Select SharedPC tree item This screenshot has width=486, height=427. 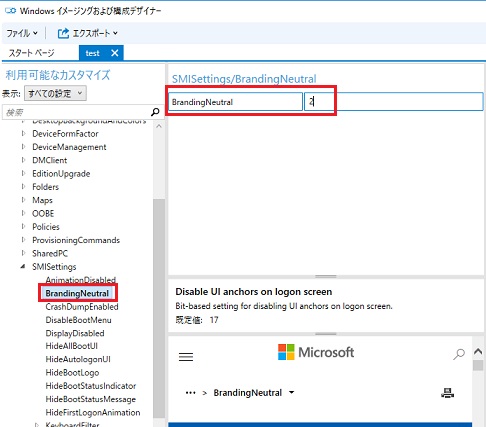[50, 253]
